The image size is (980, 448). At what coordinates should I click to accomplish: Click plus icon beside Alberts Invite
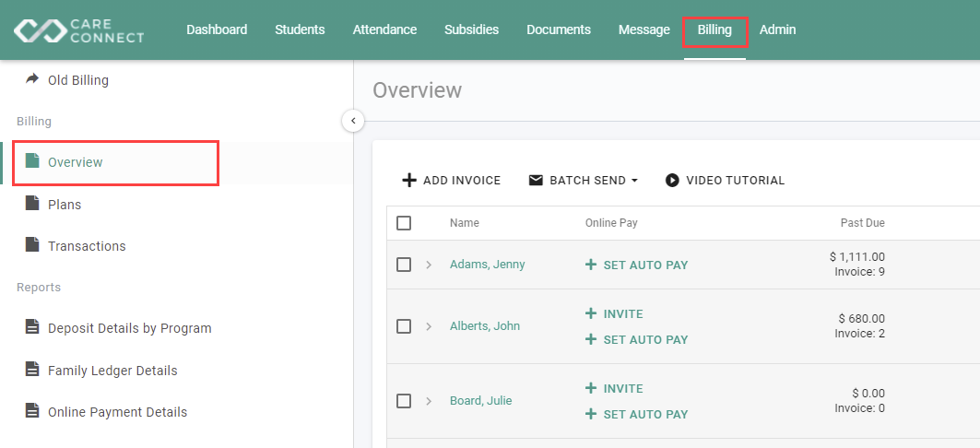coord(591,313)
